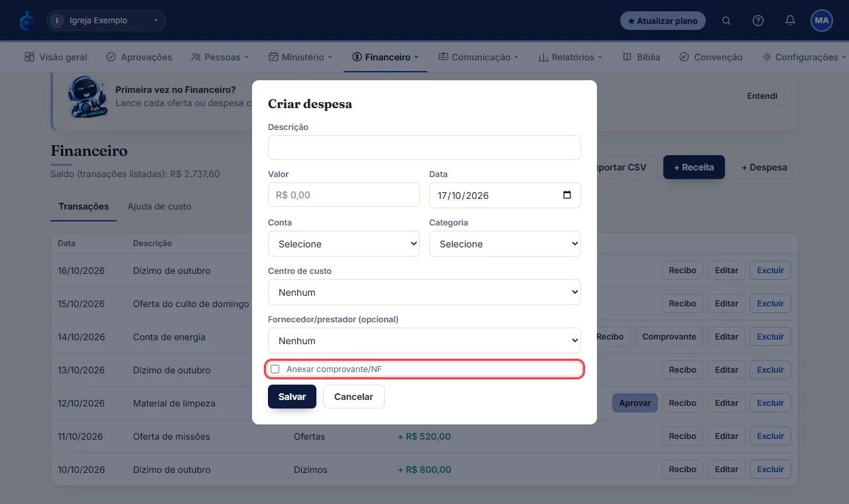Open the Fornecedor/prestador dropdown
This screenshot has height=504, width=849.
pyautogui.click(x=424, y=341)
